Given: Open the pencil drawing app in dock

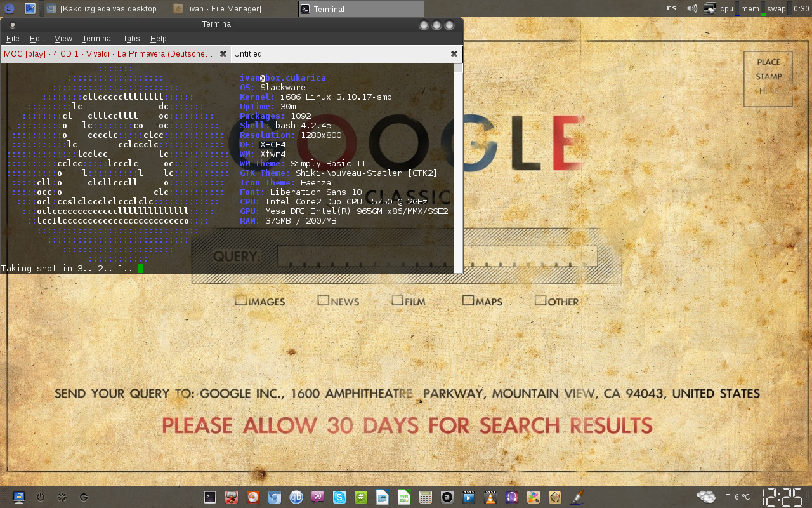Looking at the screenshot, I should pos(555,498).
